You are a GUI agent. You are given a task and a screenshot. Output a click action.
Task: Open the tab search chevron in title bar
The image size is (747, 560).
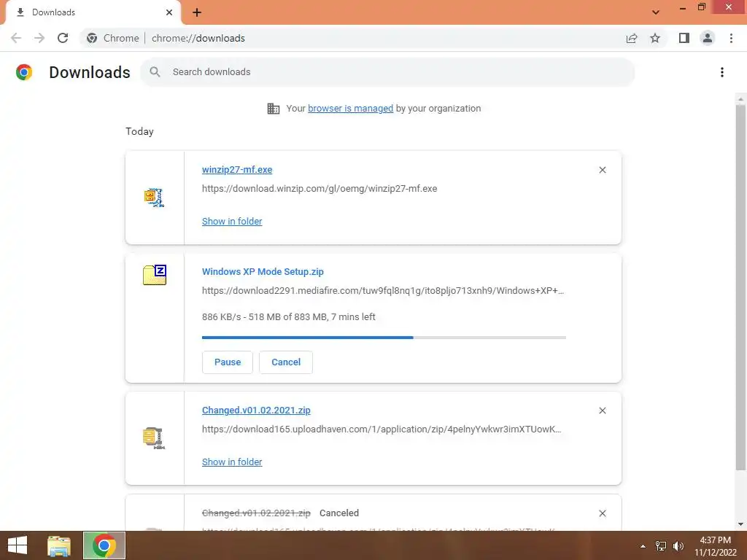pyautogui.click(x=656, y=12)
